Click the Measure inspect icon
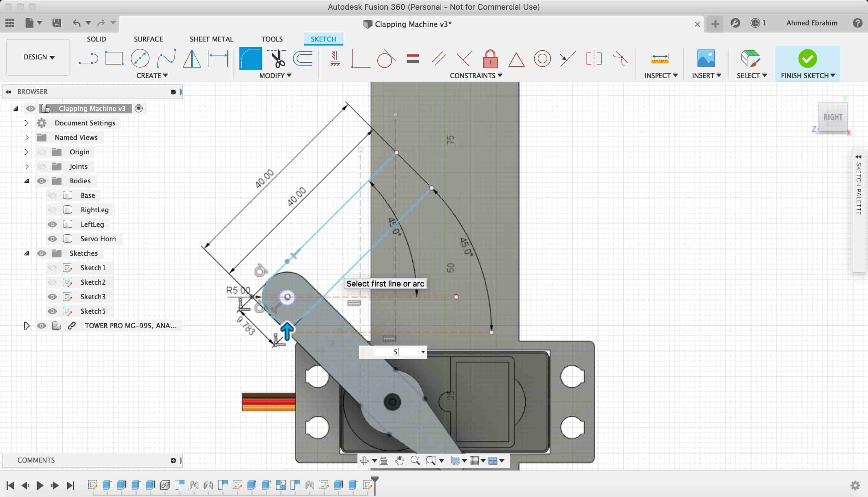 [x=660, y=59]
